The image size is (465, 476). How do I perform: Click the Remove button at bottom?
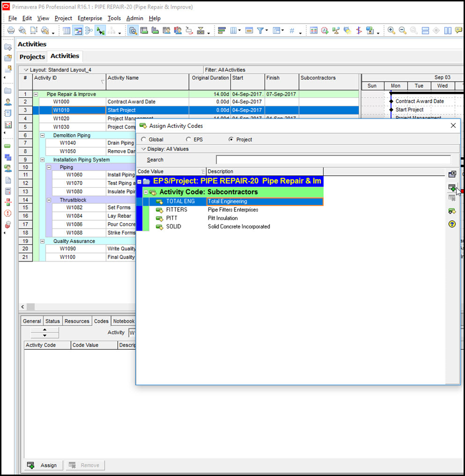coord(85,465)
